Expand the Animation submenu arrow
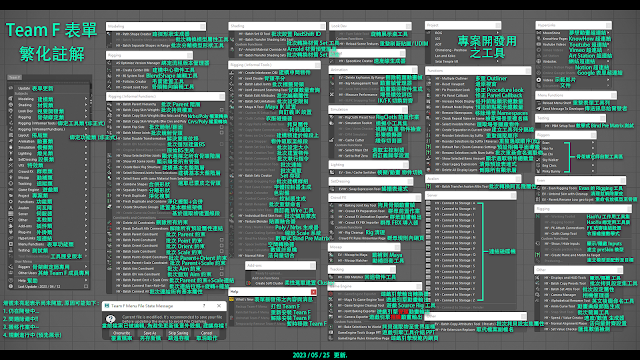The height and width of the screenshot is (360, 640). click(86, 141)
